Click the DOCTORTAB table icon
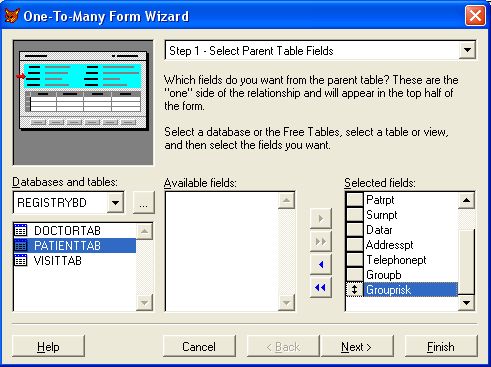The image size is (491, 367). tap(21, 230)
